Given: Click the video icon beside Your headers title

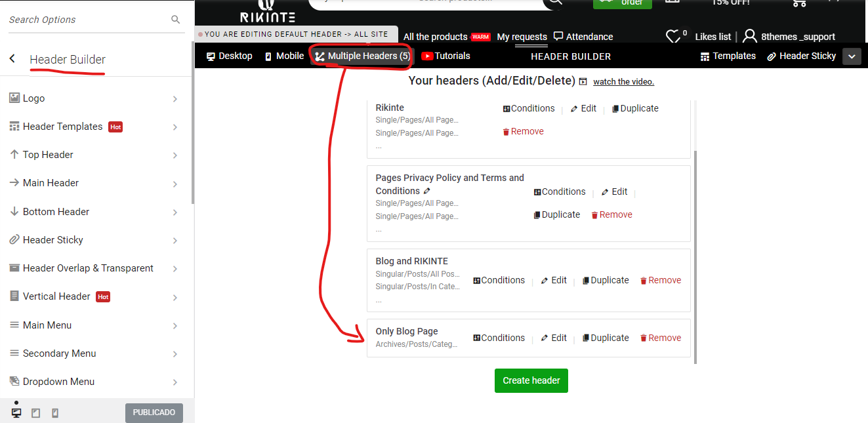Looking at the screenshot, I should 583,81.
